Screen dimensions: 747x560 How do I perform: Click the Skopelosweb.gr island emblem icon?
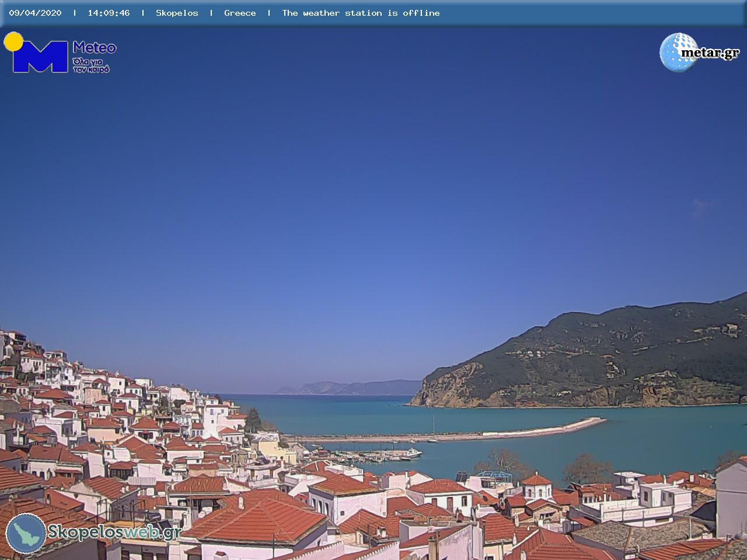[26, 533]
